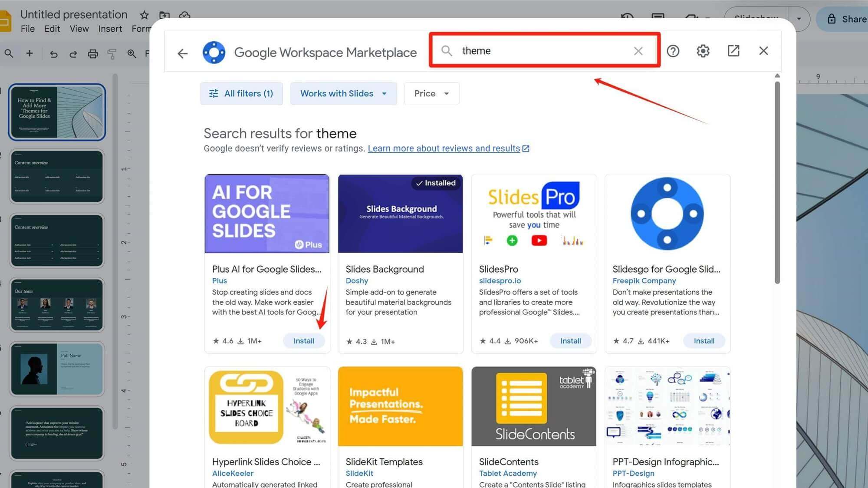Click the Zoom icon in Slides toolbar
This screenshot has width=868, height=488.
132,54
